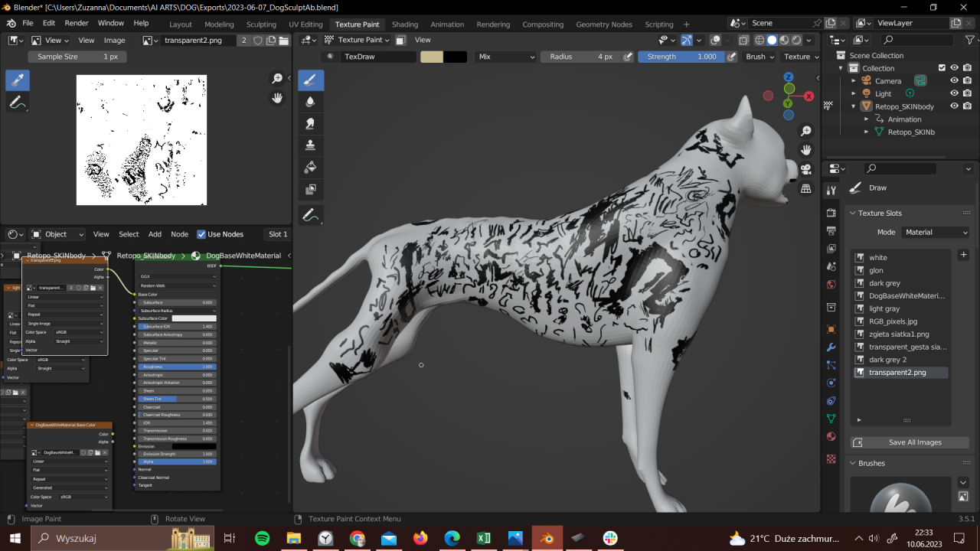Screen dimensions: 980x551
Task: Hide Retopo_SKINbody via eye icon
Action: (955, 106)
